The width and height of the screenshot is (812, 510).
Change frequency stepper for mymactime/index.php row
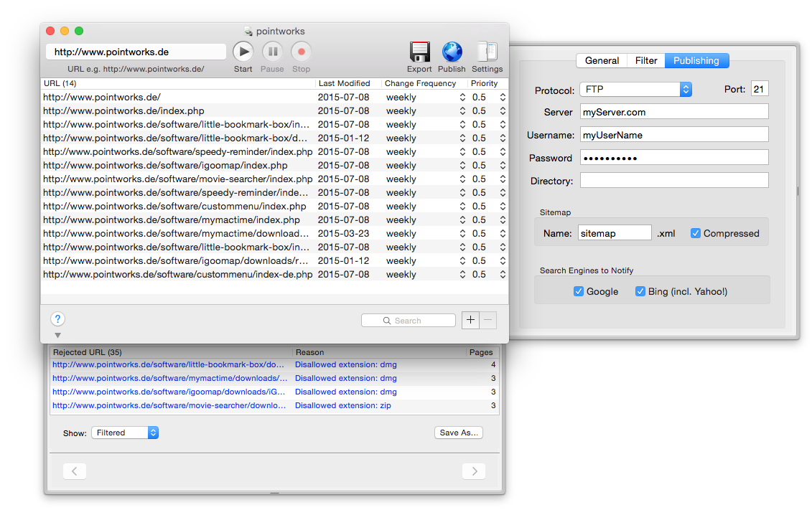[x=462, y=219]
